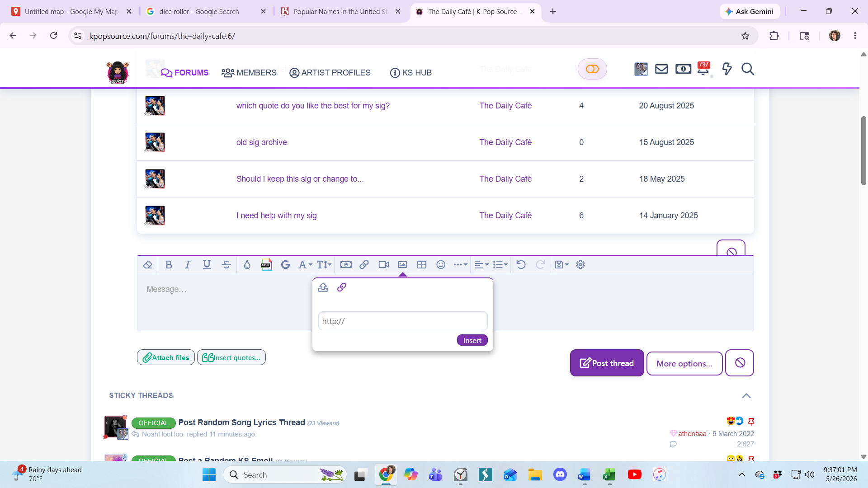Image resolution: width=868 pixels, height=488 pixels.
Task: Click the http:// image URL field
Action: [403, 321]
